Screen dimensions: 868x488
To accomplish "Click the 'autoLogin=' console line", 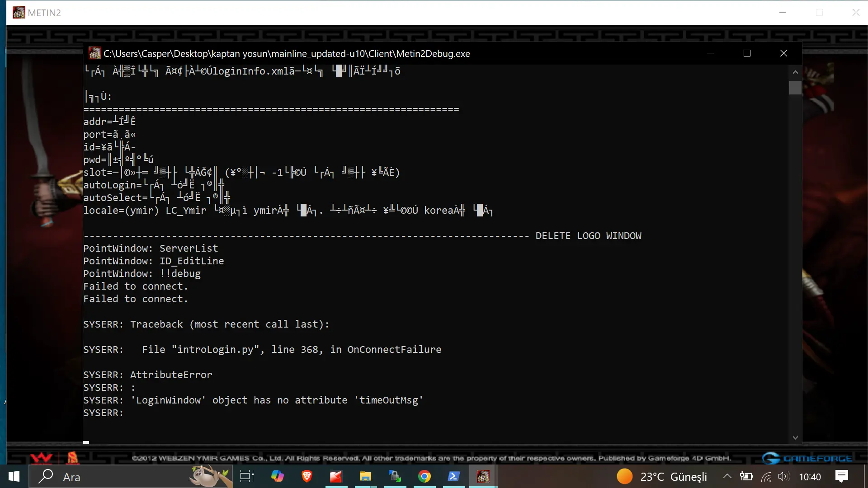I will click(x=154, y=185).
